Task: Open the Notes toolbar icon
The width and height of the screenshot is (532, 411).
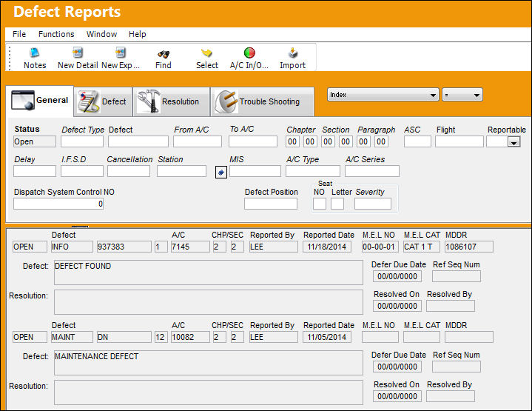Action: point(35,59)
